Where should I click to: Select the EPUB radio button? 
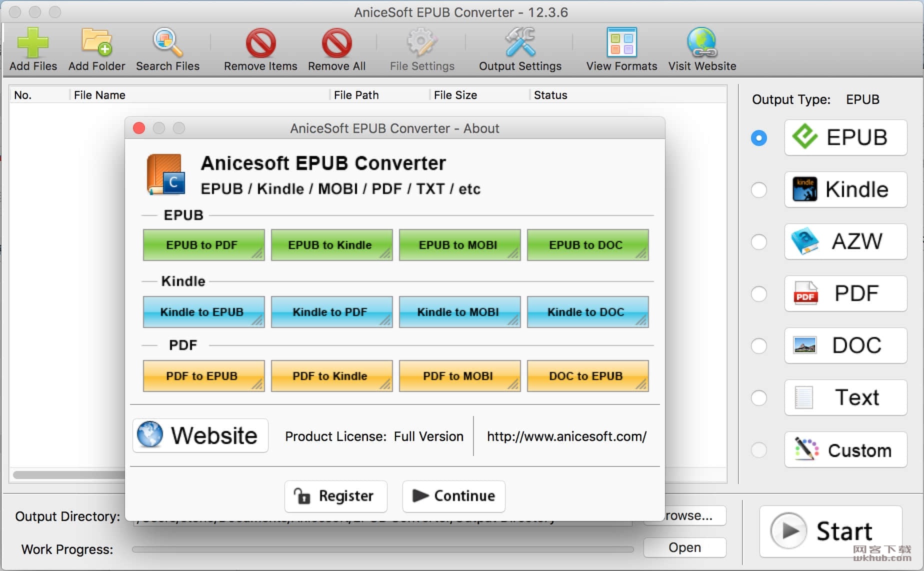[x=759, y=138]
